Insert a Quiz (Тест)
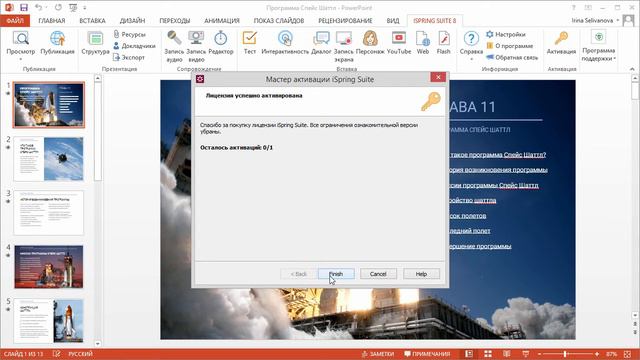The width and height of the screenshot is (640, 360). (x=249, y=43)
